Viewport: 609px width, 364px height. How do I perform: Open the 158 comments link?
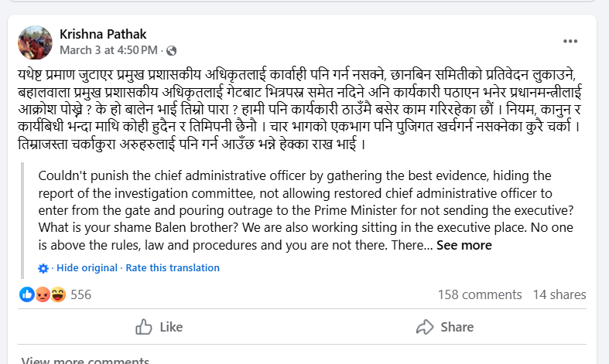tap(479, 294)
